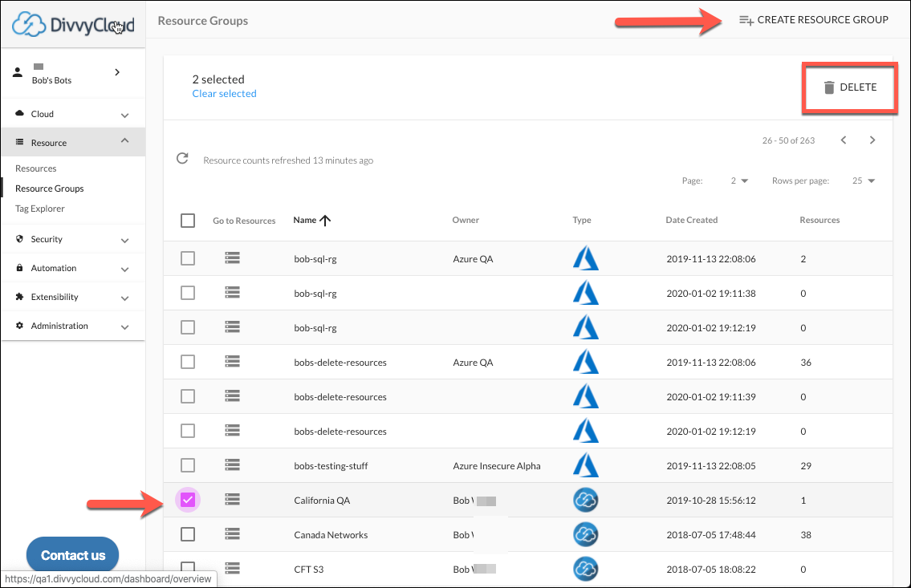Open resources for bob-sql-rg 19:11:38 row
Screen dimensions: 911x588
(x=233, y=292)
